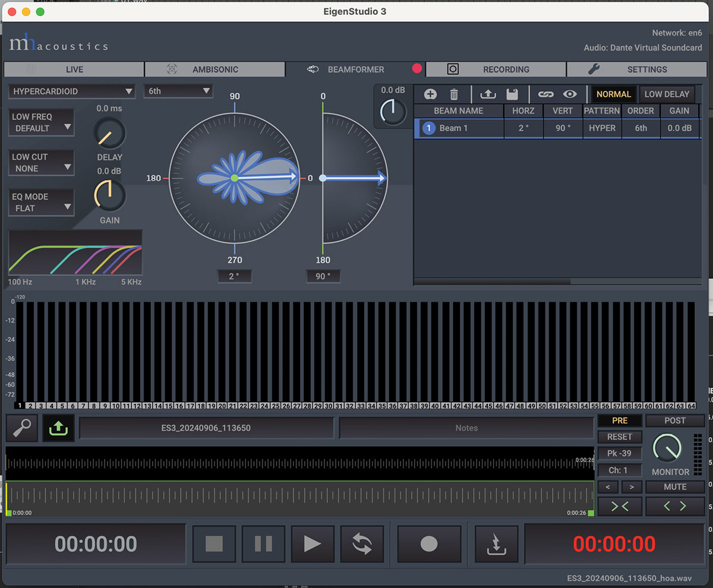Screen dimensions: 713x588
Task: Click the zoom-out '< >' waveform button
Action: [676, 507]
